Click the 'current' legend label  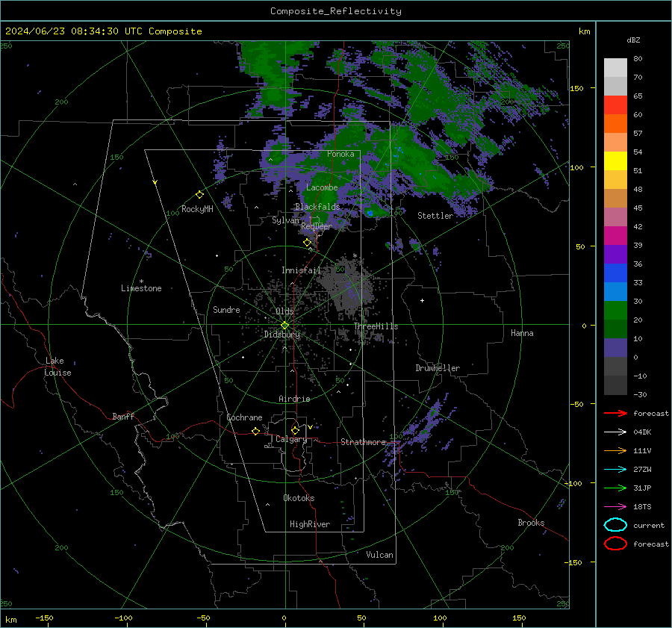pos(649,526)
